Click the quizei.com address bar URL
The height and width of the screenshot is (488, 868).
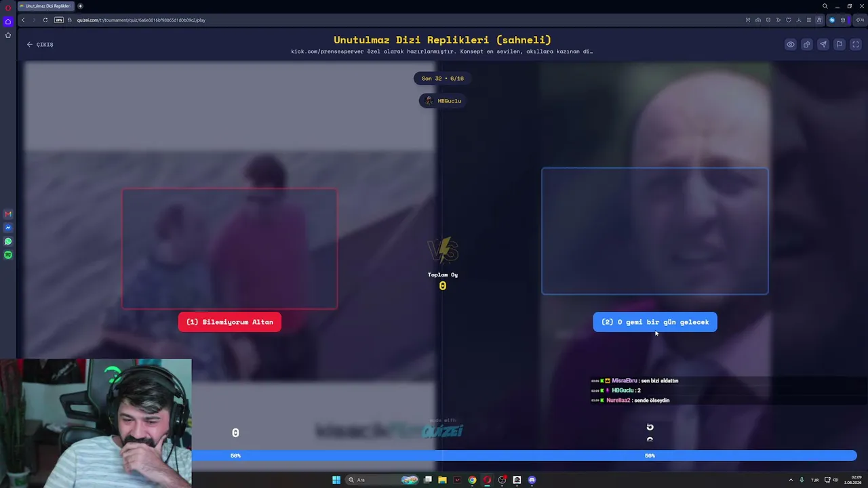141,20
